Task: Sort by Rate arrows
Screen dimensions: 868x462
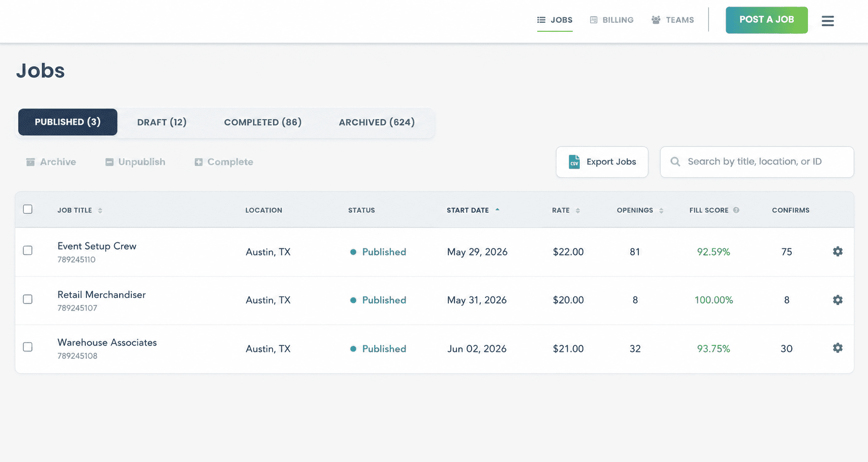Action: pos(578,211)
